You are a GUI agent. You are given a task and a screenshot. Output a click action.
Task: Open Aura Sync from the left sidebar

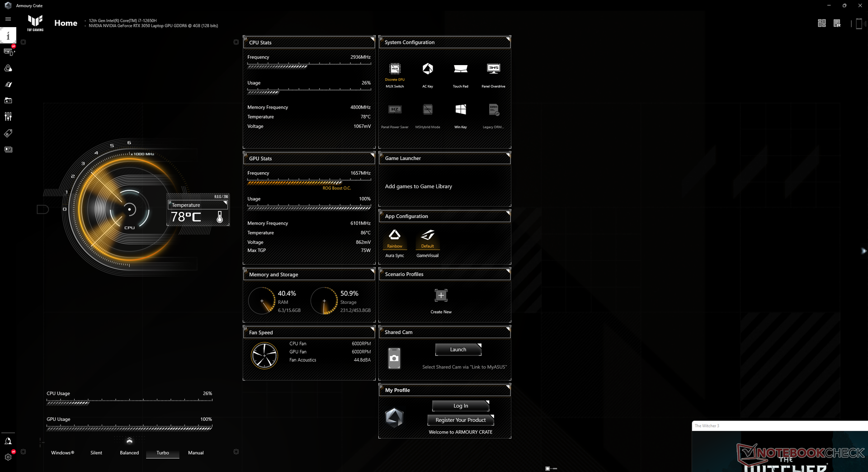[8, 68]
